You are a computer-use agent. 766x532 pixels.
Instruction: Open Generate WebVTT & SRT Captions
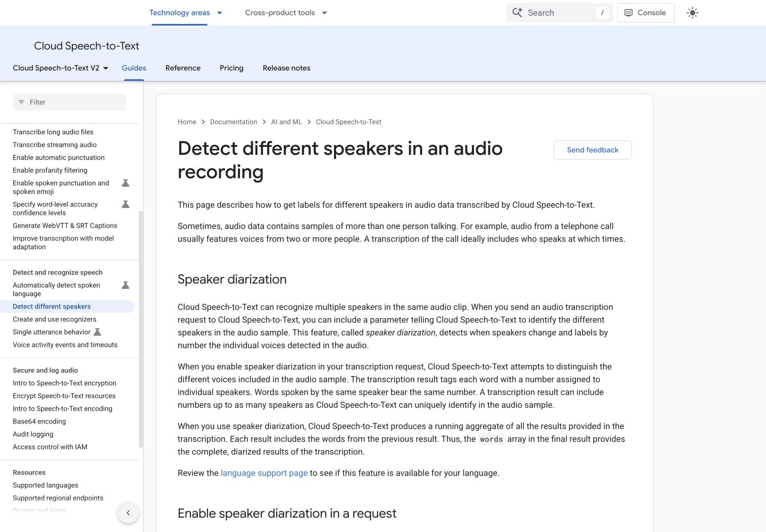pos(65,226)
